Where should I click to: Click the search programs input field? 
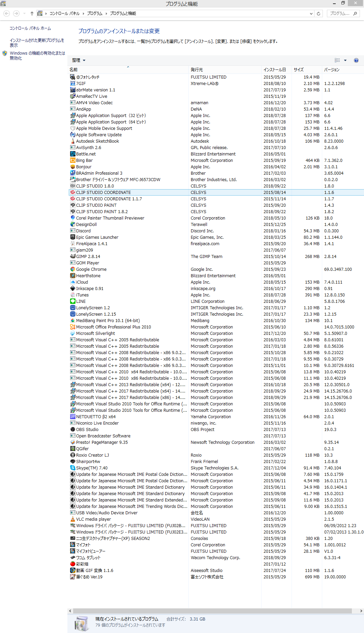point(343,13)
